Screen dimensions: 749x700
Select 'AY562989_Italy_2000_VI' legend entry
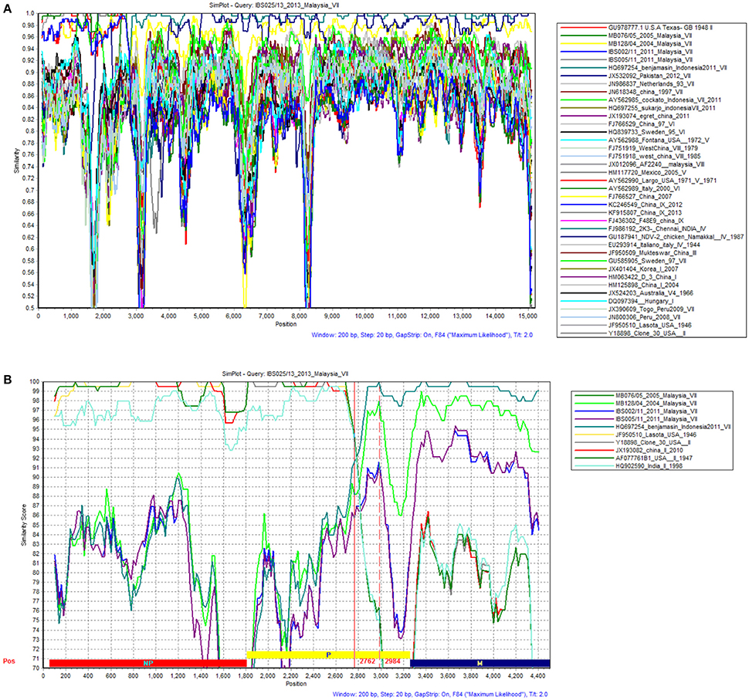point(644,188)
